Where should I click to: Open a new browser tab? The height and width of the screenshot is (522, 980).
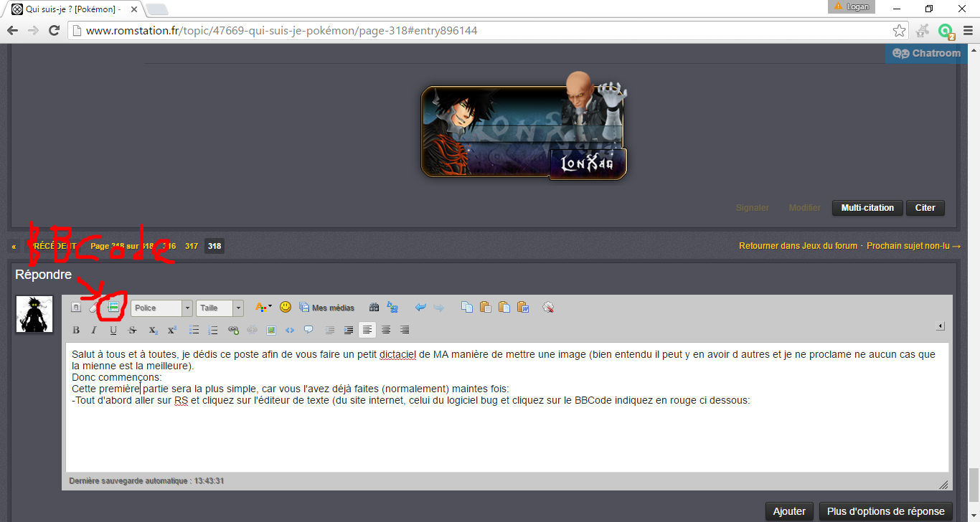pyautogui.click(x=157, y=9)
